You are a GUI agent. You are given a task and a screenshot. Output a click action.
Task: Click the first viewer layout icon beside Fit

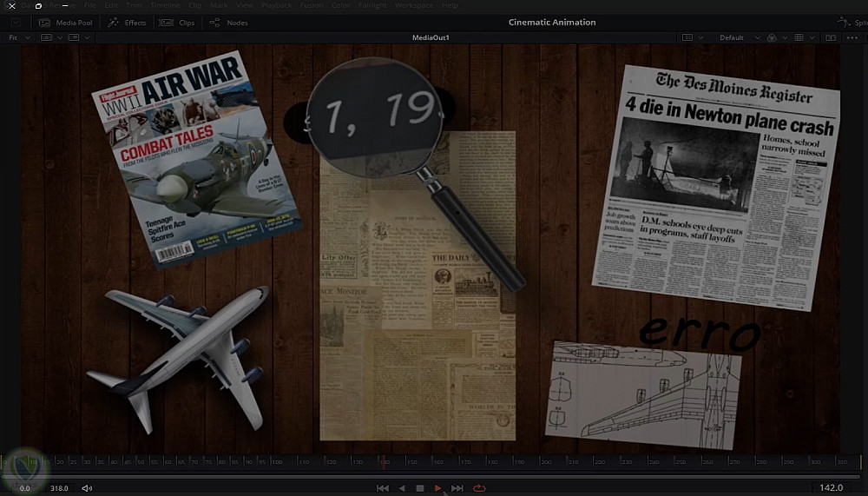(47, 37)
